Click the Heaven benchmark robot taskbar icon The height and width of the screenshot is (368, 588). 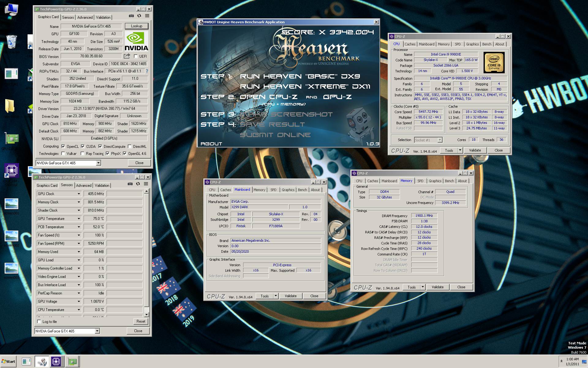pos(42,362)
